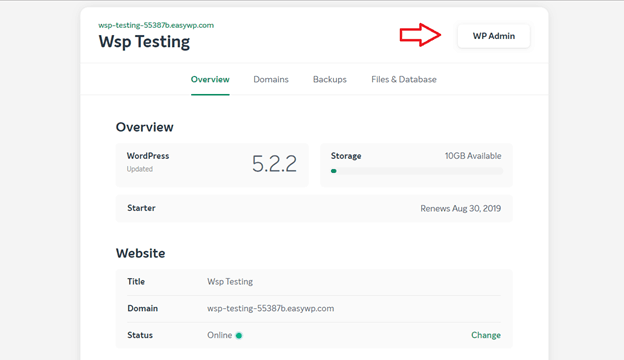The width and height of the screenshot is (624, 360).
Task: Click the Storage label
Action: pos(346,156)
